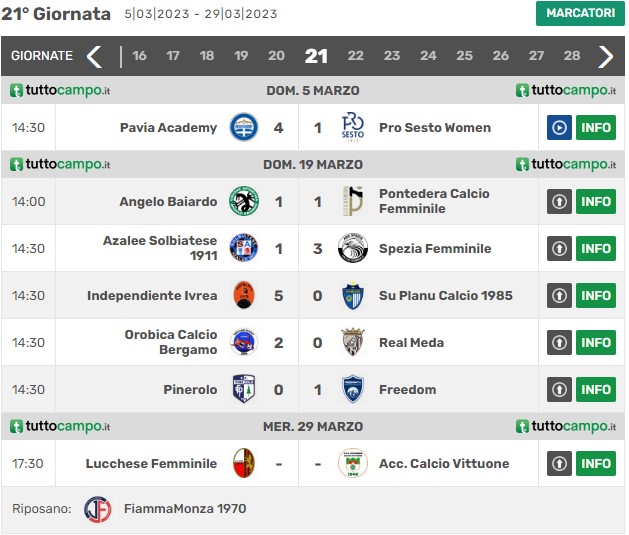This screenshot has height=535, width=629.
Task: Click the upload icon for Angelo Baiardo match
Action: click(559, 201)
